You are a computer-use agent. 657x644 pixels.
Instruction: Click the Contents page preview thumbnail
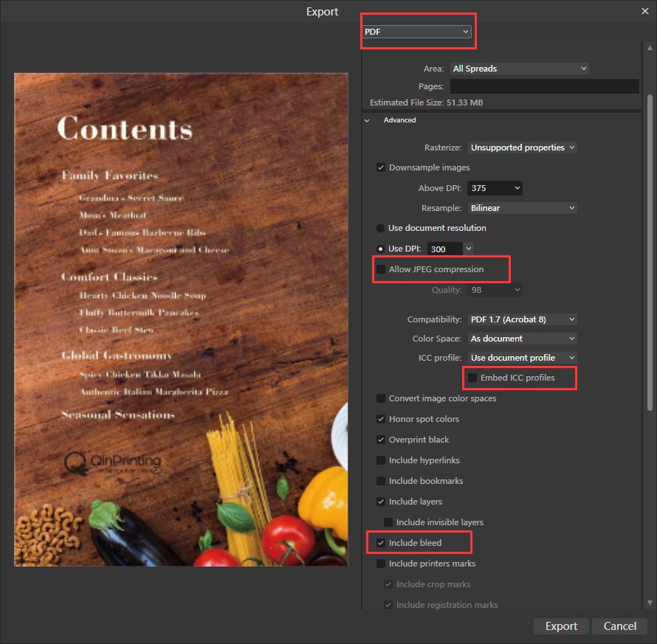[x=181, y=319]
